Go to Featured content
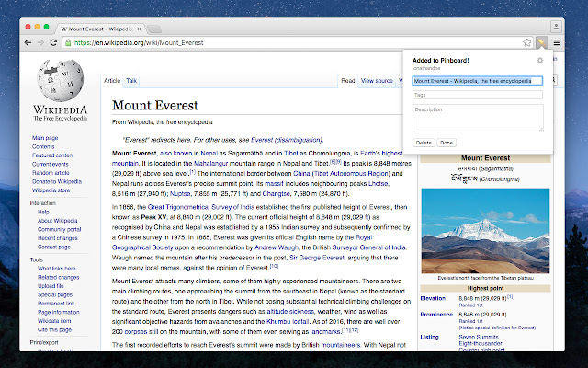 (x=53, y=155)
